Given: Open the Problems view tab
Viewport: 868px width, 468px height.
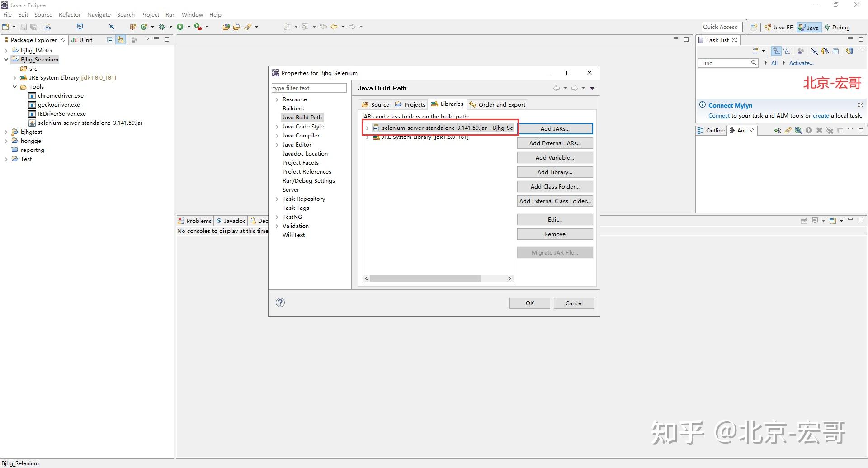Looking at the screenshot, I should click(195, 221).
